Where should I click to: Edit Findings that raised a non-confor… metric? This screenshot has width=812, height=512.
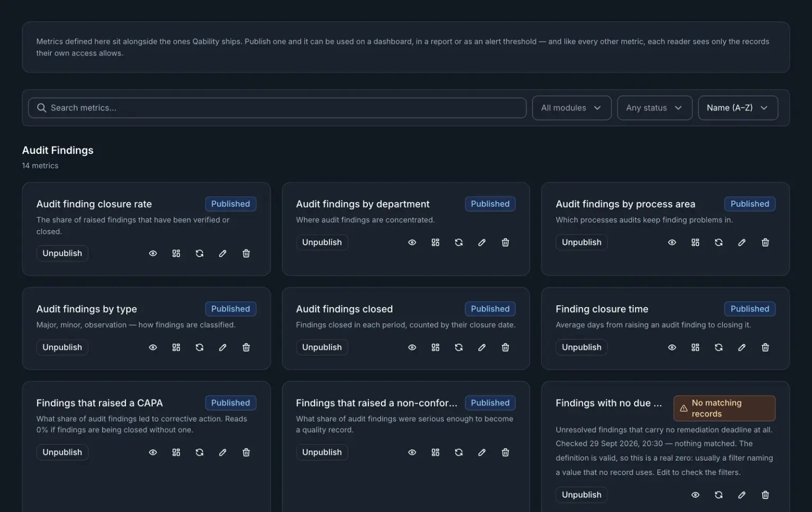point(482,452)
